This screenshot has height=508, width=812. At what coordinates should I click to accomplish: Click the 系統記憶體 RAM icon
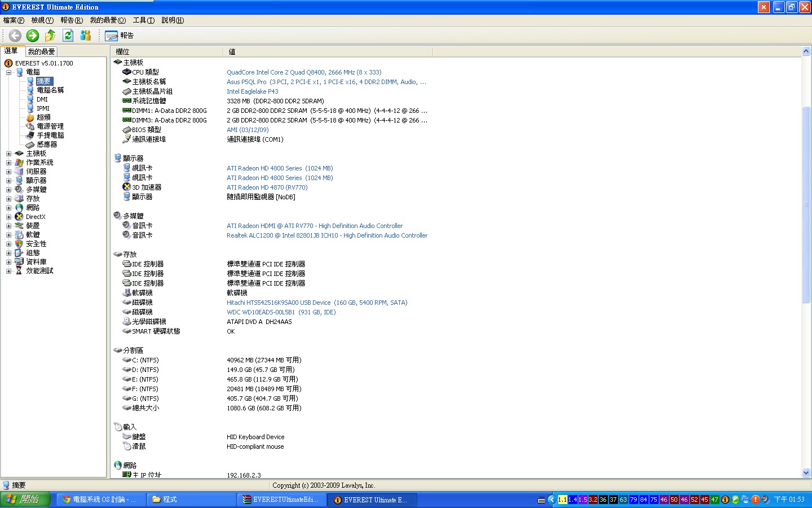127,100
